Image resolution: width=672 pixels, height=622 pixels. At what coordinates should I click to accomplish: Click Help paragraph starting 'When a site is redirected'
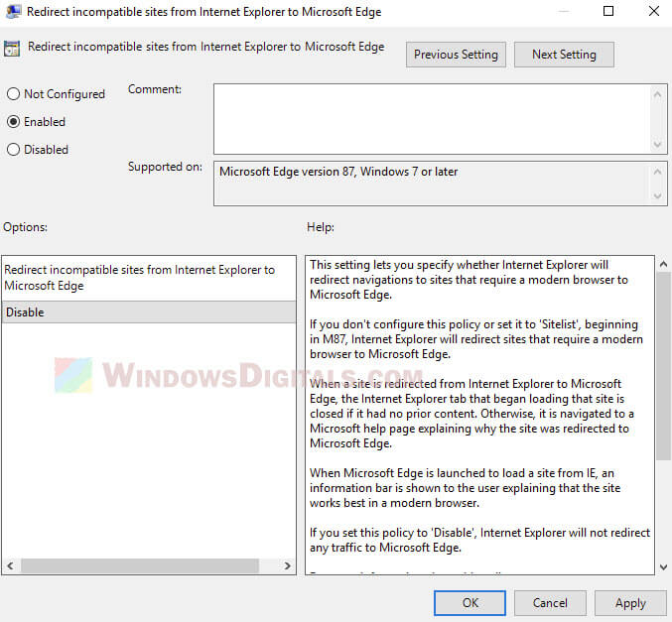pos(471,414)
